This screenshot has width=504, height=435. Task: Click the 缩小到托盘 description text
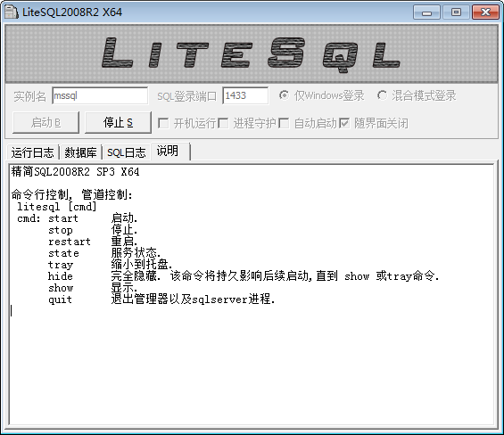click(x=142, y=265)
